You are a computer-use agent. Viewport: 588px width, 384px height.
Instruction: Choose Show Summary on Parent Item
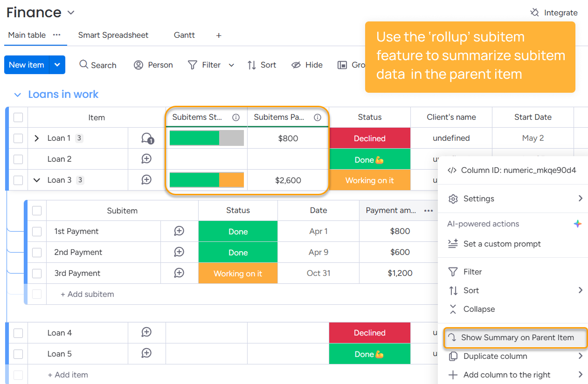coord(517,337)
